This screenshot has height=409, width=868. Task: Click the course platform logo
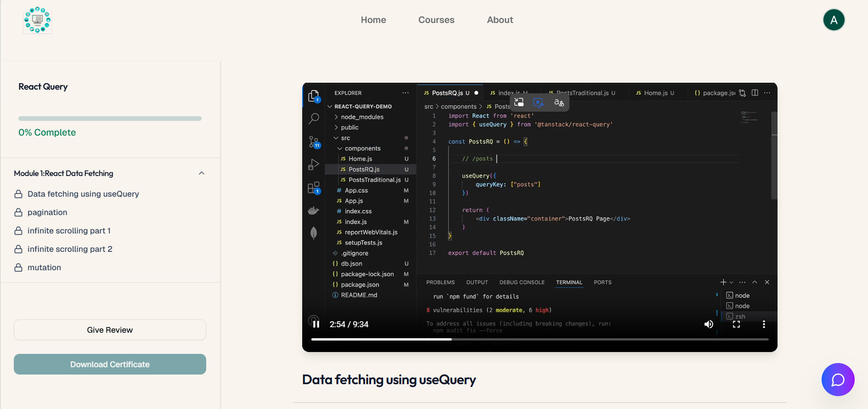pyautogui.click(x=37, y=20)
